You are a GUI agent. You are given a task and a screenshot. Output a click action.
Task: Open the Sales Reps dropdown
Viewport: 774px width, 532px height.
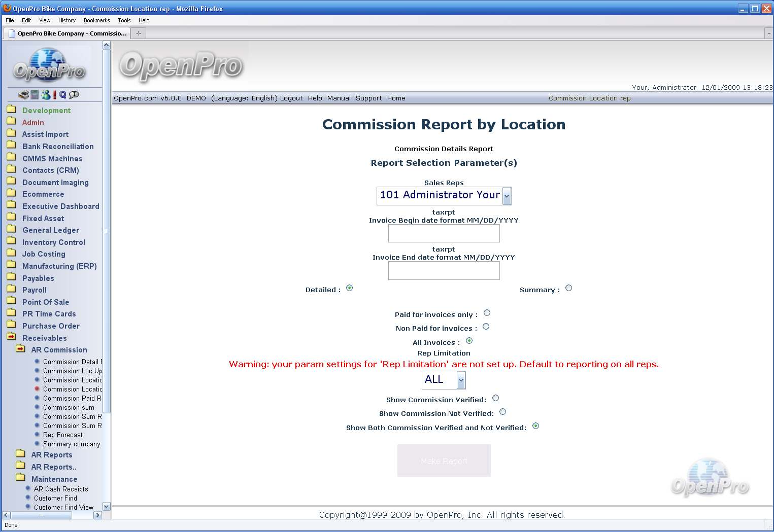[506, 196]
